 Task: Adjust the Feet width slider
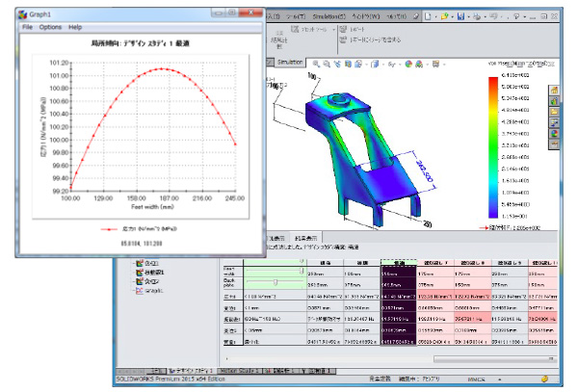click(x=302, y=272)
